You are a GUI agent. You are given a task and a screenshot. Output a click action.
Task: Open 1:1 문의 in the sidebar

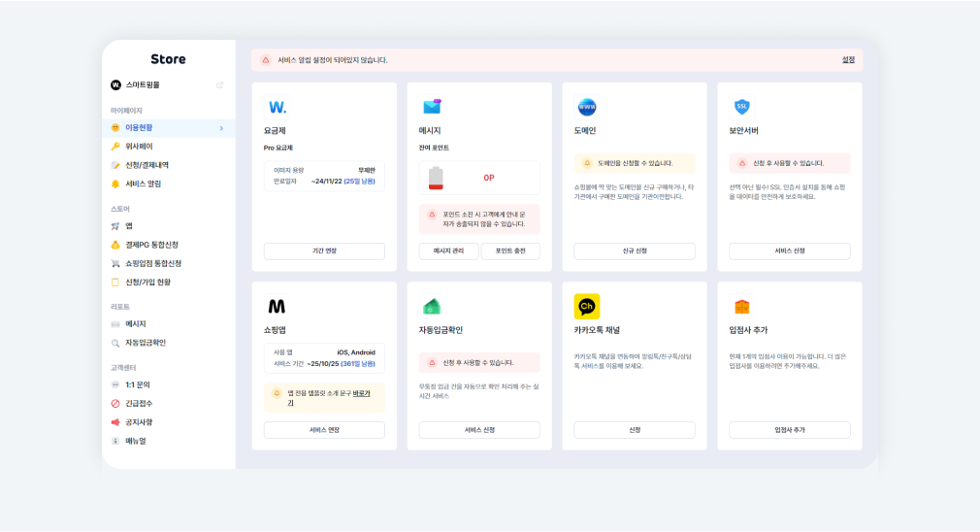pyautogui.click(x=137, y=385)
